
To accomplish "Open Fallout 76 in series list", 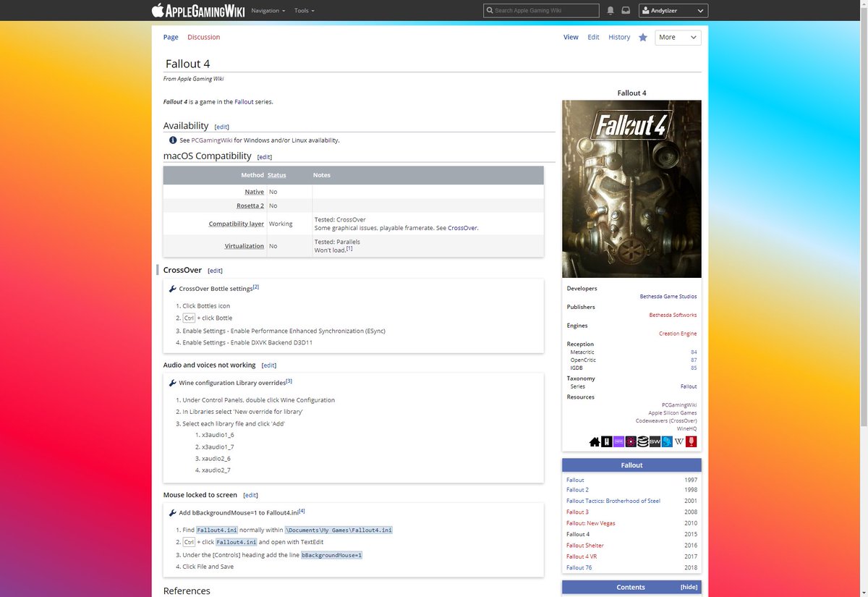I will coord(579,568).
